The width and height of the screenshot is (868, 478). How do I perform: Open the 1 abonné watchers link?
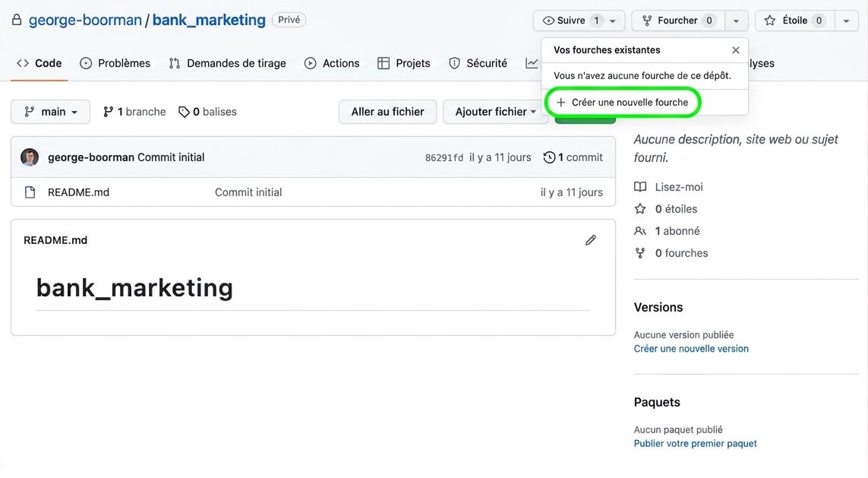pos(667,232)
